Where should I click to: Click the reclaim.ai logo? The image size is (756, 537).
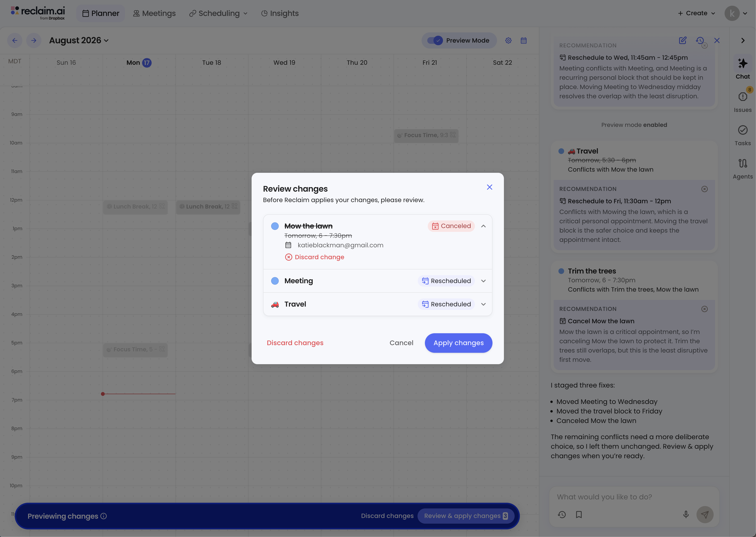click(38, 13)
